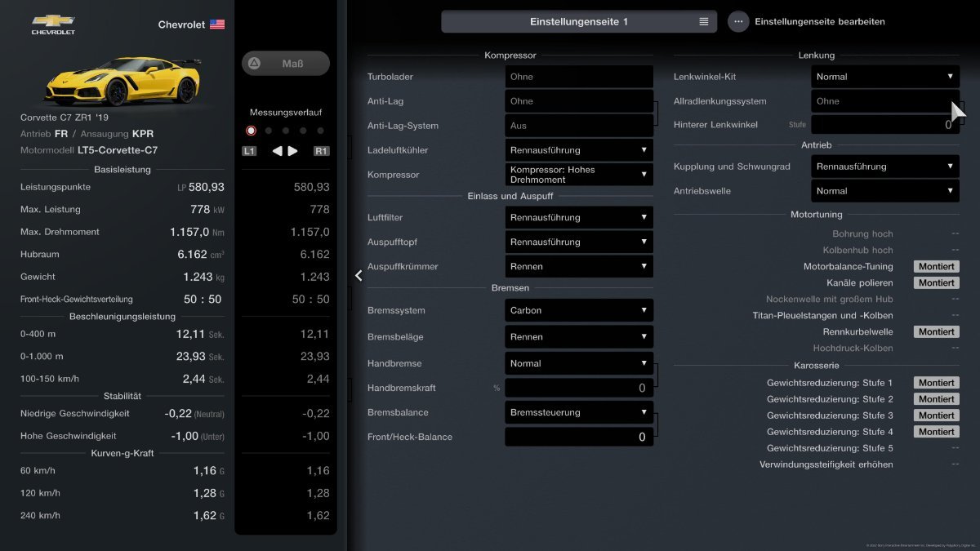Adjust the Handbremskraft value field
Screen dimensions: 980x551
point(579,389)
